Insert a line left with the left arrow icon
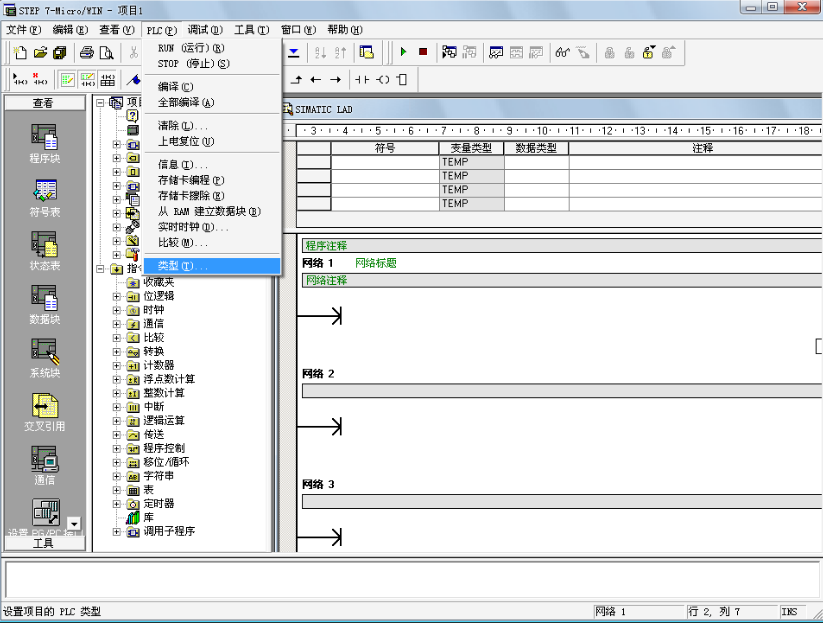 (315, 80)
